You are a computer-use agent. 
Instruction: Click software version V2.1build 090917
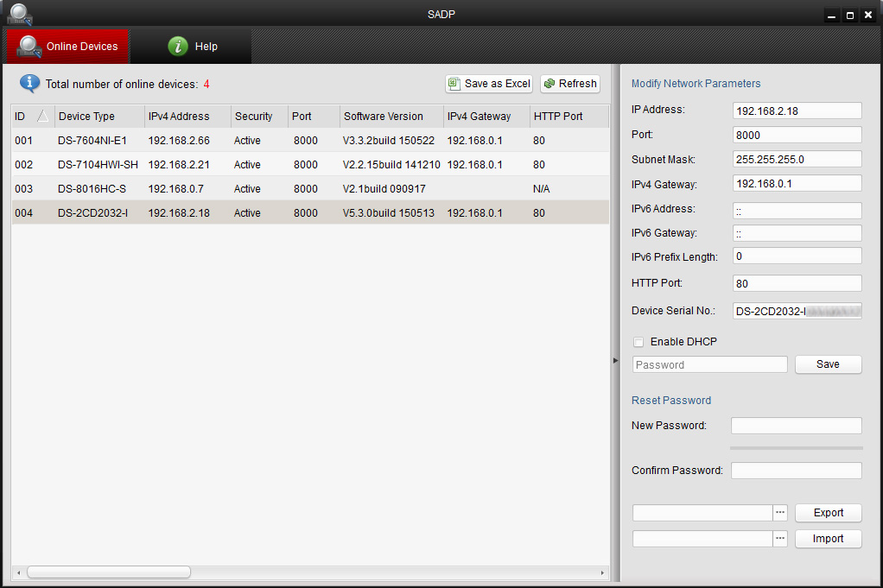(x=384, y=188)
